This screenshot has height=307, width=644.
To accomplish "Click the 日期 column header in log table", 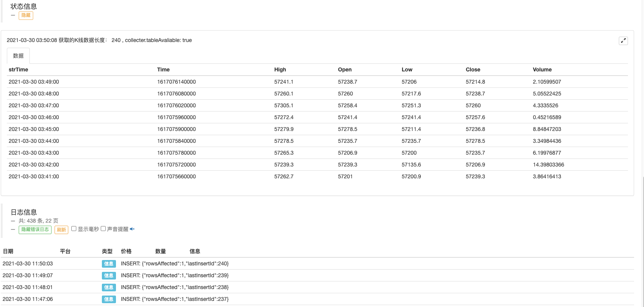I will [8, 251].
